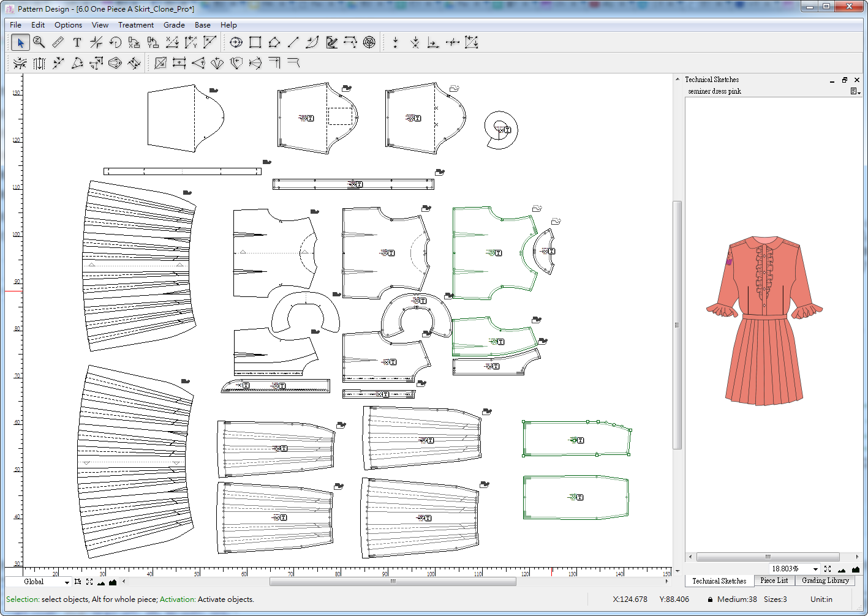
Task: Open the Global layer dropdown
Action: (66, 582)
